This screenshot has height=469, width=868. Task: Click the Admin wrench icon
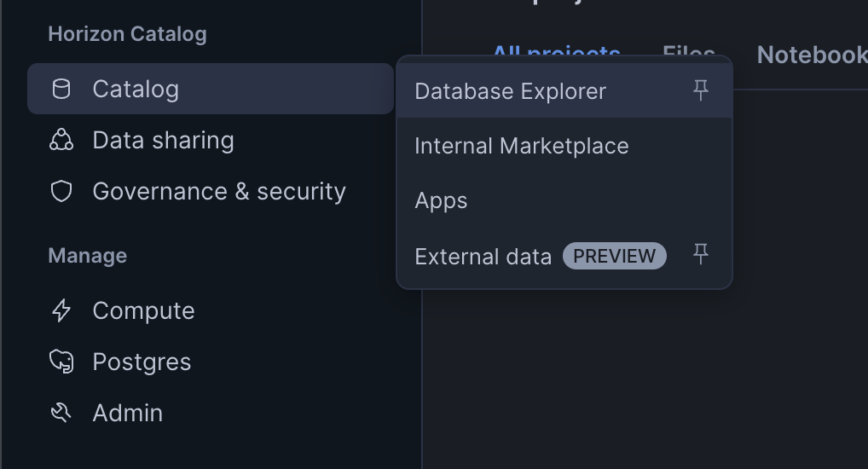[61, 413]
